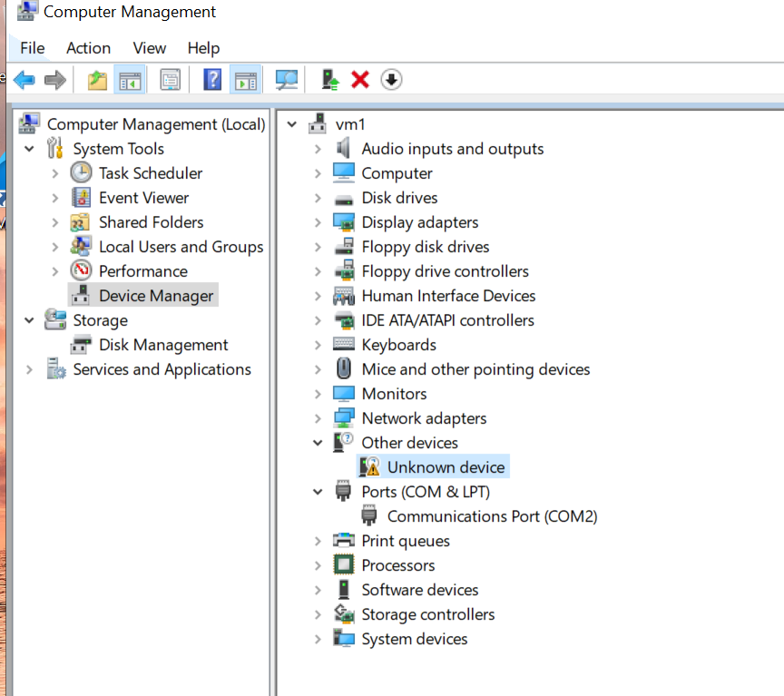Click the Unknown device warning icon
Viewport: 784px width, 696px height.
(369, 466)
